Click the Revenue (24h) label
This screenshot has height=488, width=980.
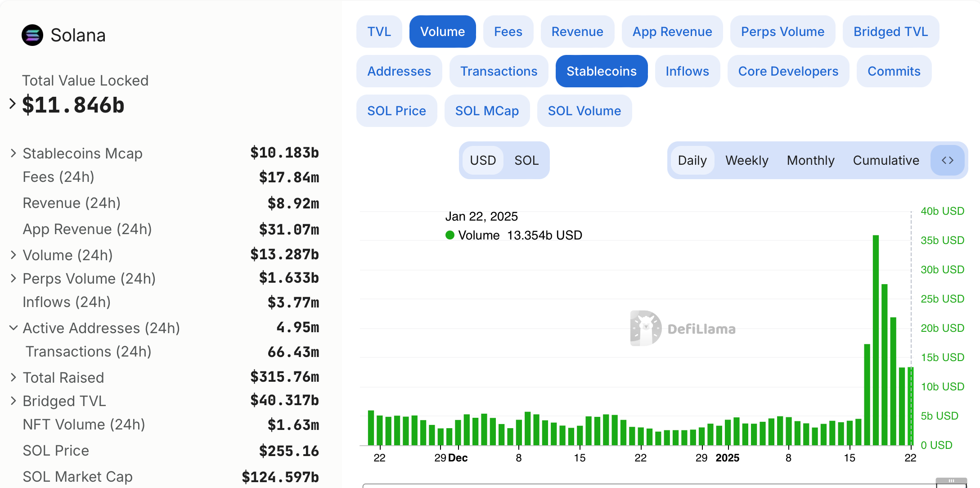[72, 203]
